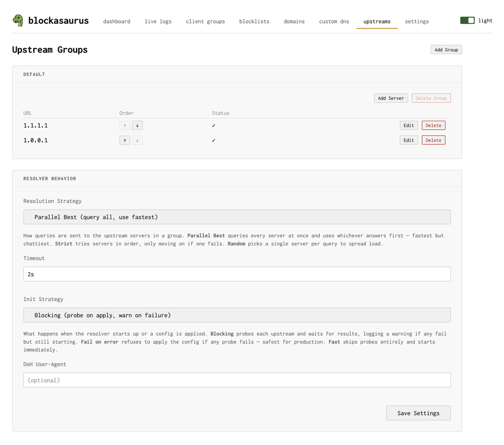Open the Init Strategy dropdown
Viewport: 504px width, 445px height.
(237, 315)
